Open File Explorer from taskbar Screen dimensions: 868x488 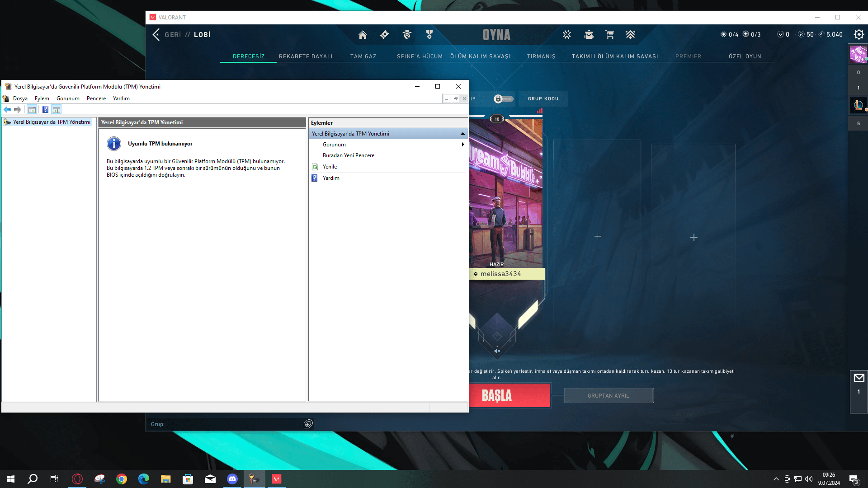pos(165,479)
